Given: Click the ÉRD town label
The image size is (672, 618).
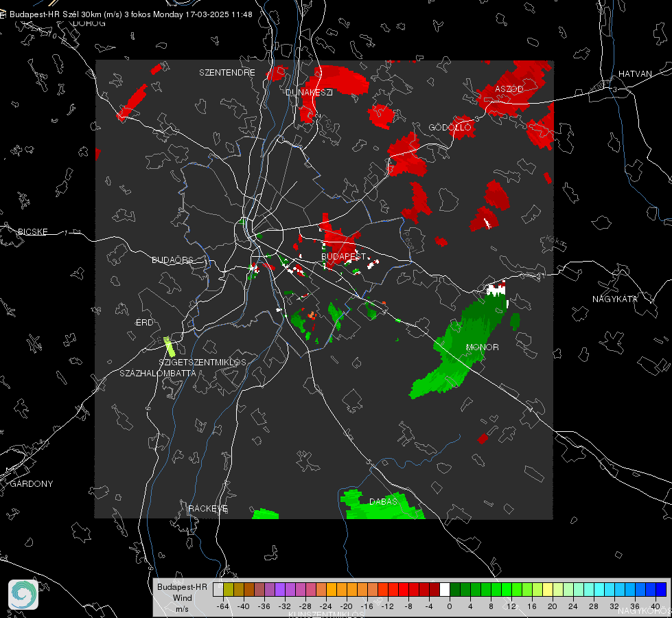Looking at the screenshot, I should (144, 323).
